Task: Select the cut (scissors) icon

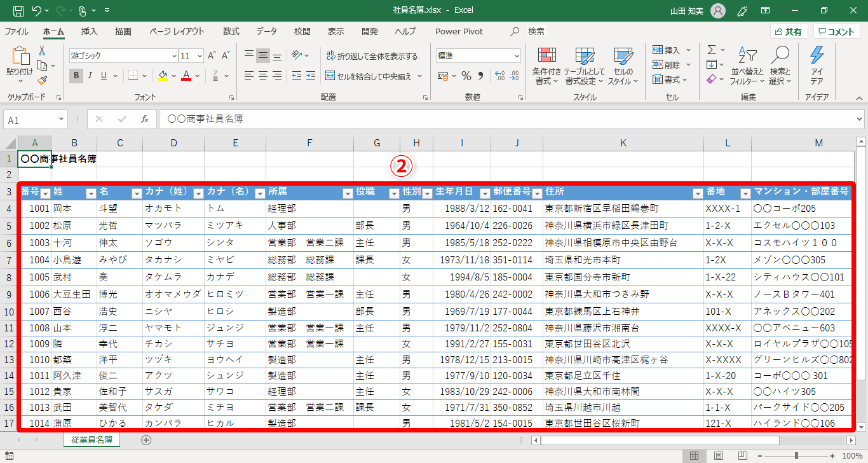Action: 42,51
